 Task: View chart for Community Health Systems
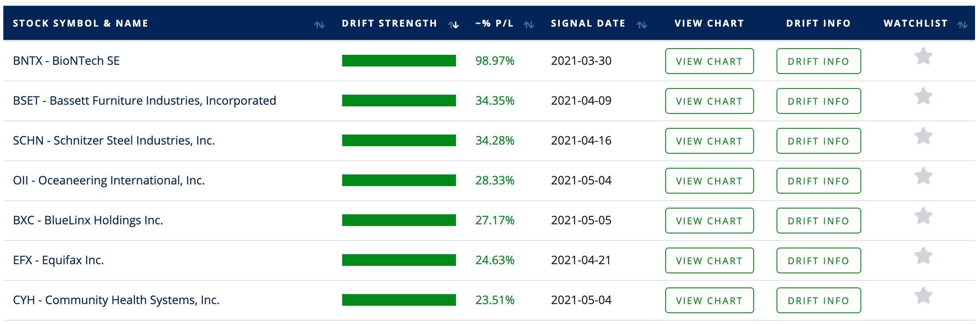coord(709,300)
